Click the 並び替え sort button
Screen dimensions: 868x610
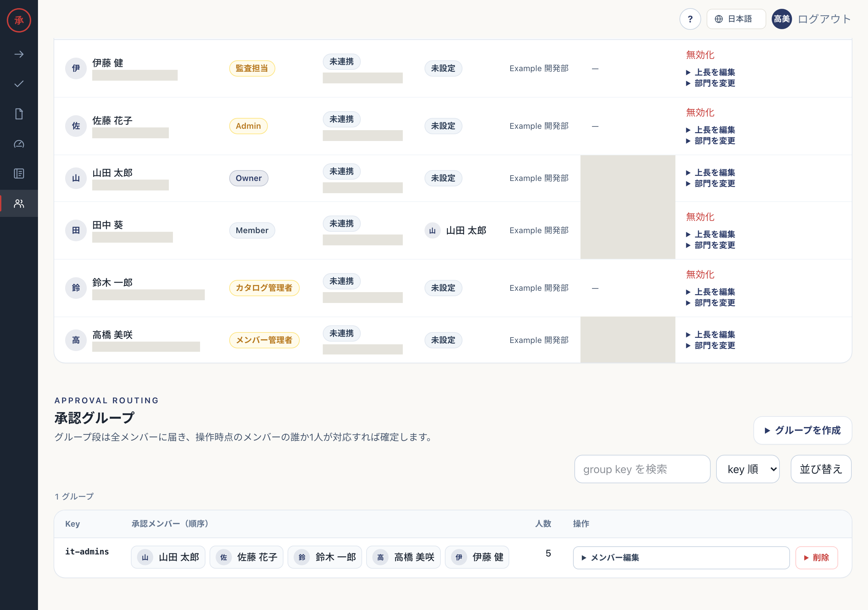tap(821, 469)
